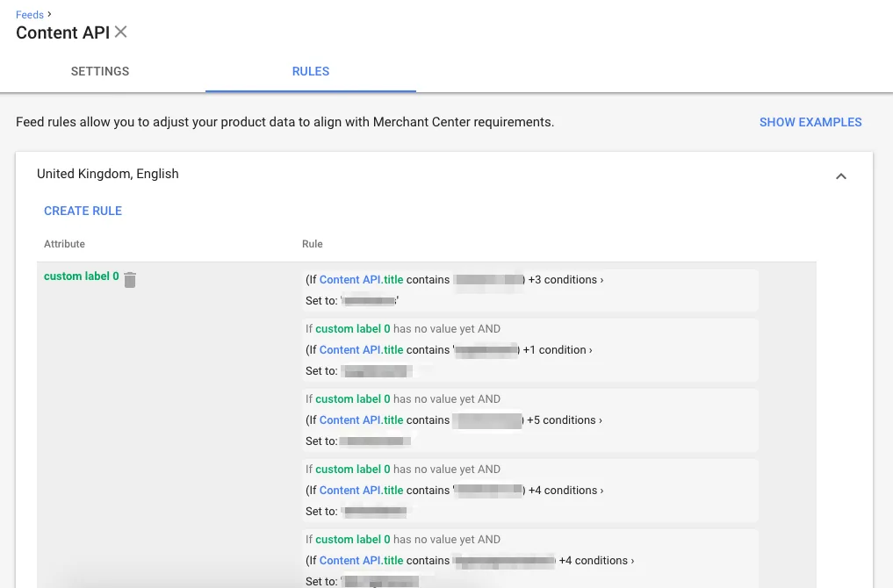Open SHOW EXAMPLES
893x588 pixels.
click(x=810, y=122)
